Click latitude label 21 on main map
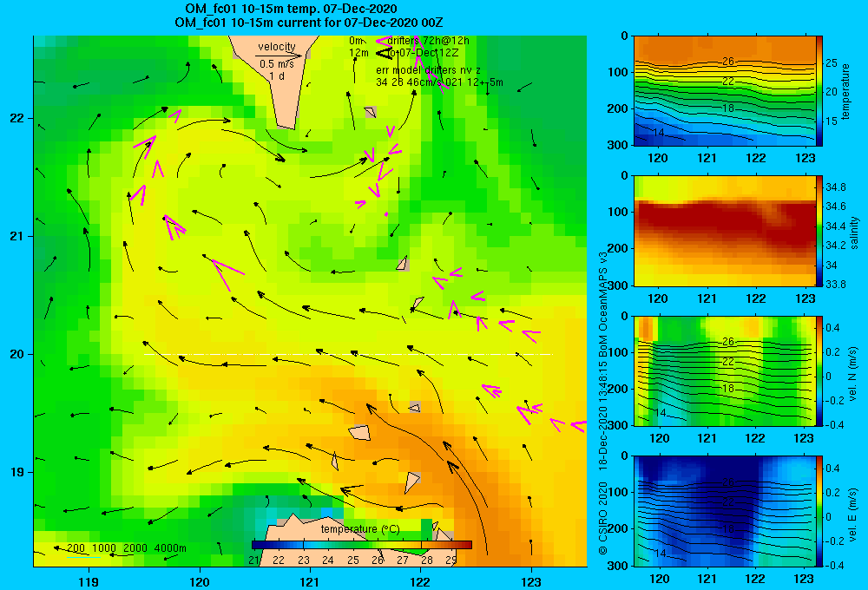The height and width of the screenshot is (590, 868). coord(16,236)
